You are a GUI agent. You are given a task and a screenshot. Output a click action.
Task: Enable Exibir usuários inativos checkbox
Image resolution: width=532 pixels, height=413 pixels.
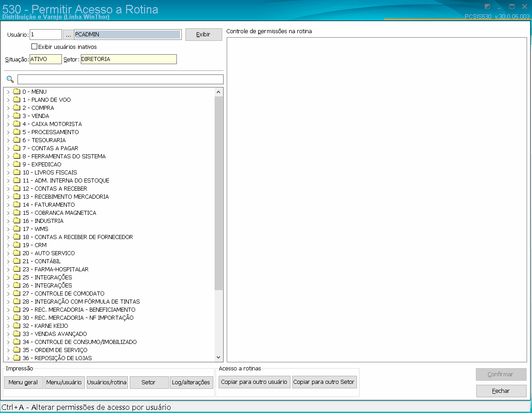click(x=34, y=47)
